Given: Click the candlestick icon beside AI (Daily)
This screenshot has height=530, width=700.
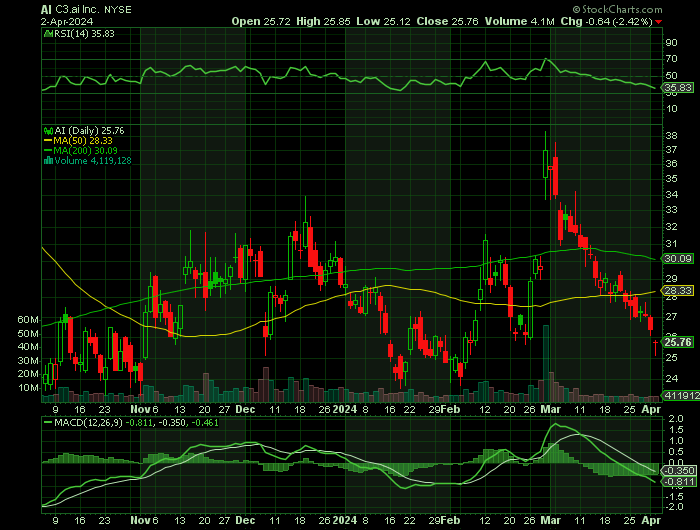Looking at the screenshot, I should (x=48, y=131).
